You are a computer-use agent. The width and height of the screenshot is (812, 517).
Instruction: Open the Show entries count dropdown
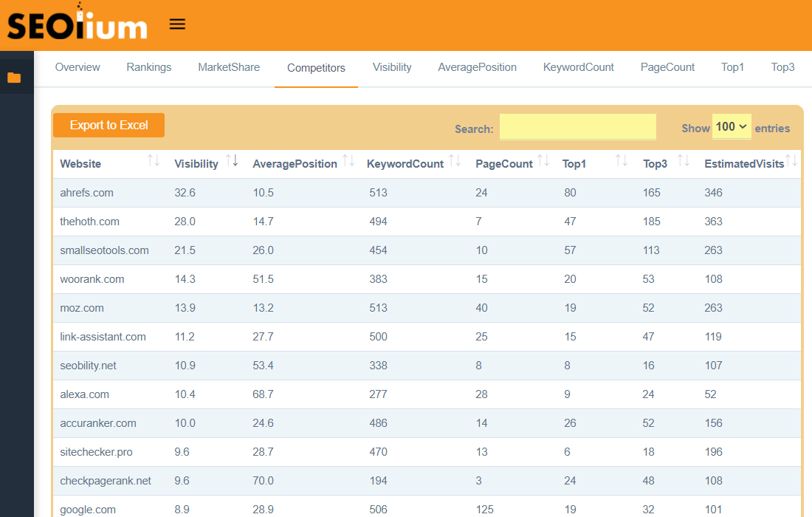click(x=732, y=127)
